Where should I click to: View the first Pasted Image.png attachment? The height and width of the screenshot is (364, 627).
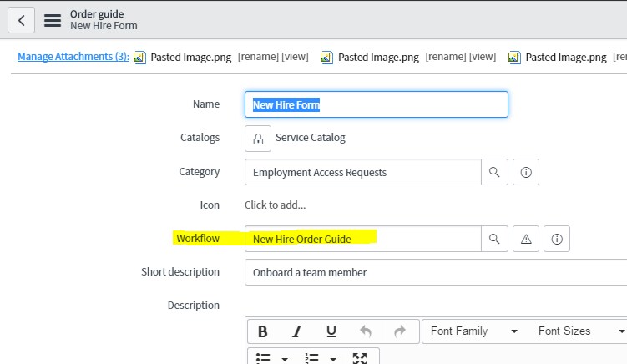pos(295,57)
